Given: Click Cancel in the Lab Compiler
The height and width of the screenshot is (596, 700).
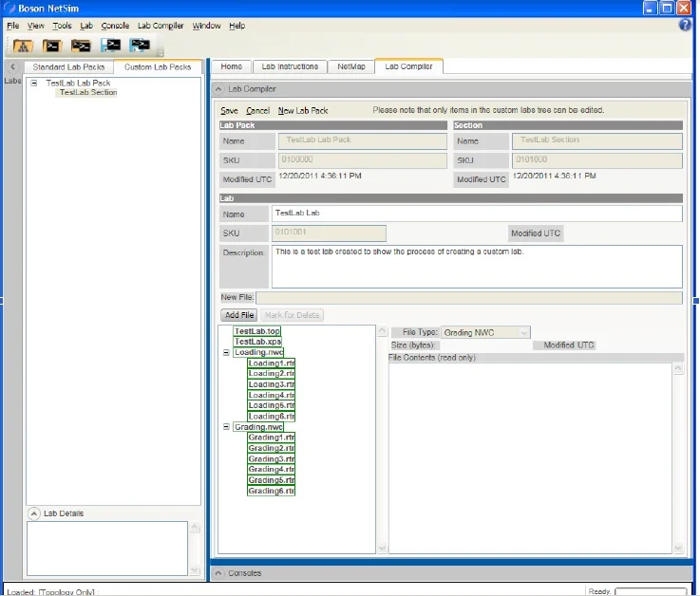Looking at the screenshot, I should [257, 111].
